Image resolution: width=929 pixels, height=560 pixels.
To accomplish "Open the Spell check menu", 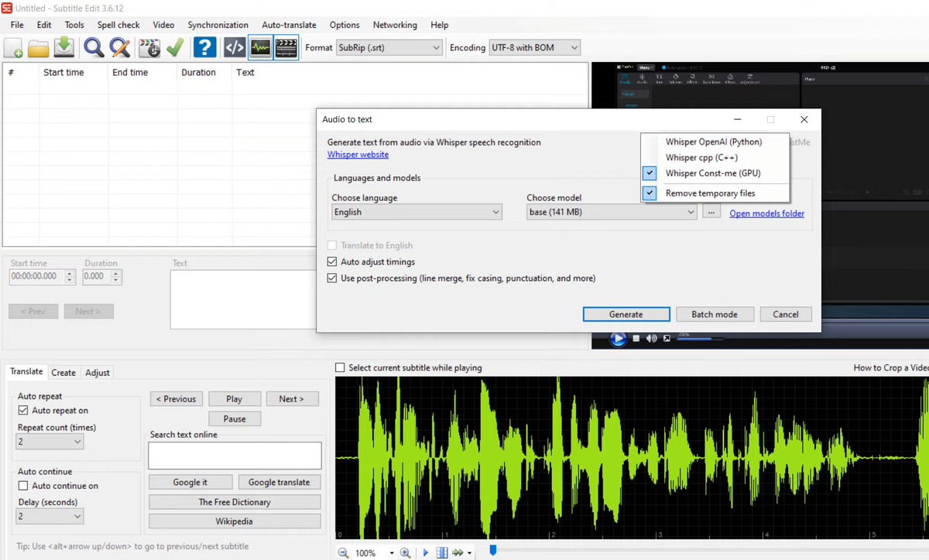I will (x=118, y=25).
